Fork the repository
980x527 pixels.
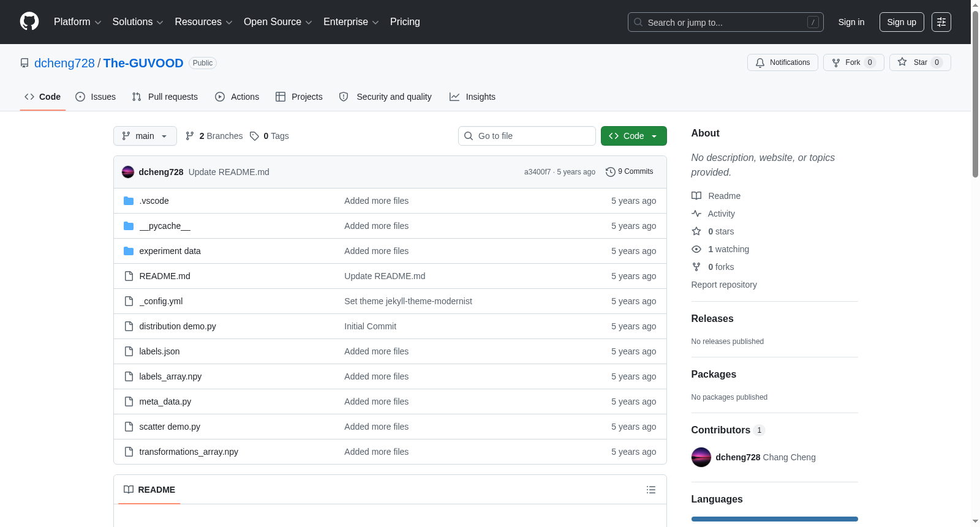854,62
